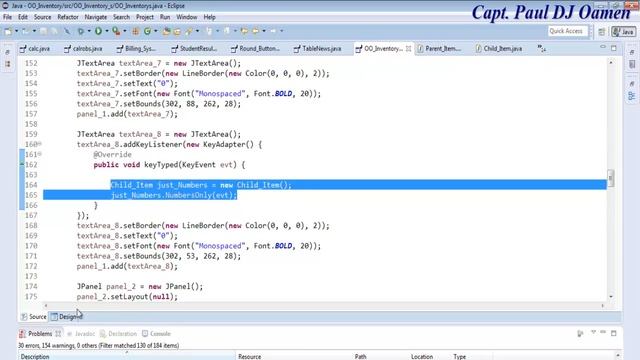Click the right-side Outline view icon
Image resolution: width=640 pixels, height=360 pixels.
click(632, 96)
